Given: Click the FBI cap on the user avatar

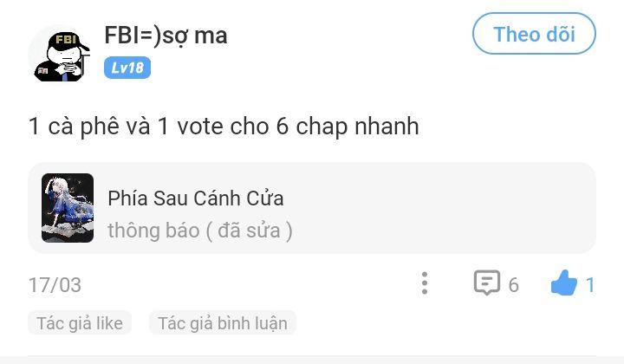Looking at the screenshot, I should 65,40.
